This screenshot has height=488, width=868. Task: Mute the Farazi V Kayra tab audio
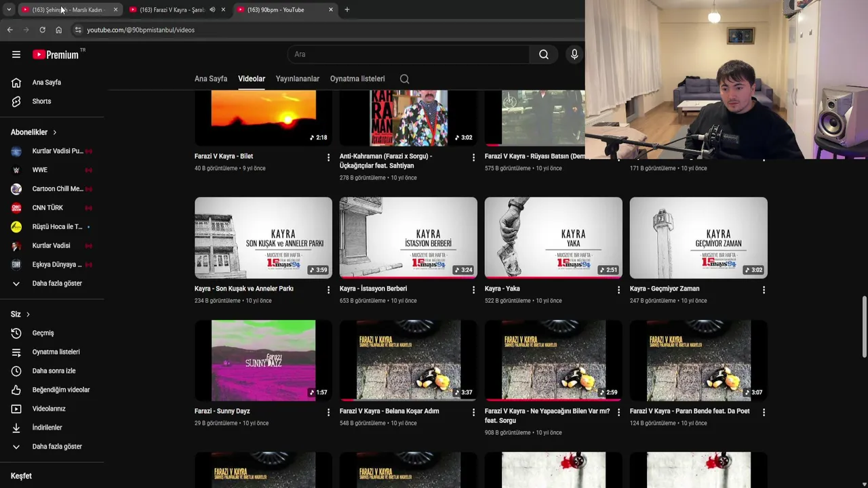pos(212,9)
